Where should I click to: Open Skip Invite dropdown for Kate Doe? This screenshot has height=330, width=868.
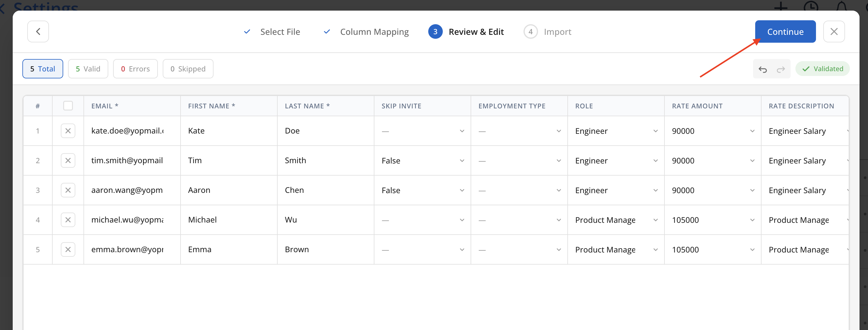(461, 131)
